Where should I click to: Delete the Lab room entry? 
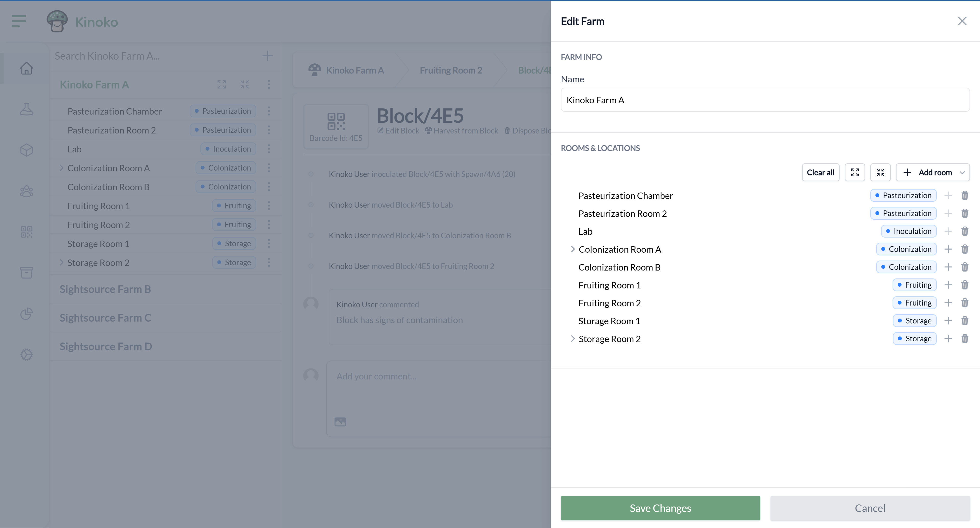pyautogui.click(x=964, y=231)
